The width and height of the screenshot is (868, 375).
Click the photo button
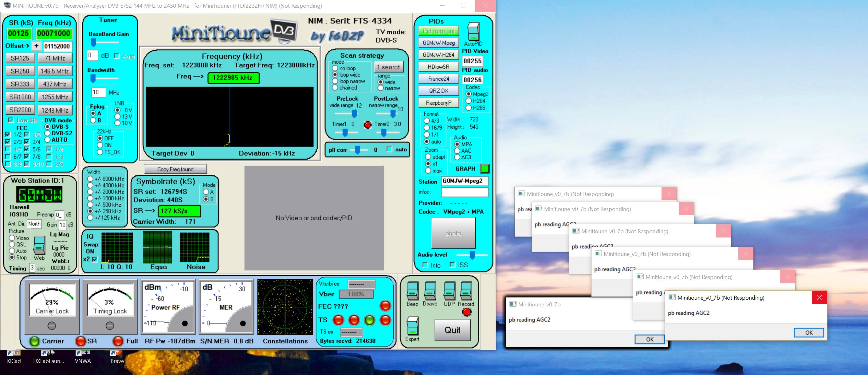pos(453,233)
